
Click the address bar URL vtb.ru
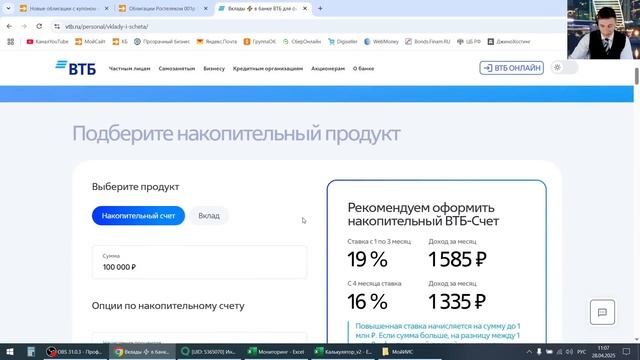tap(107, 27)
